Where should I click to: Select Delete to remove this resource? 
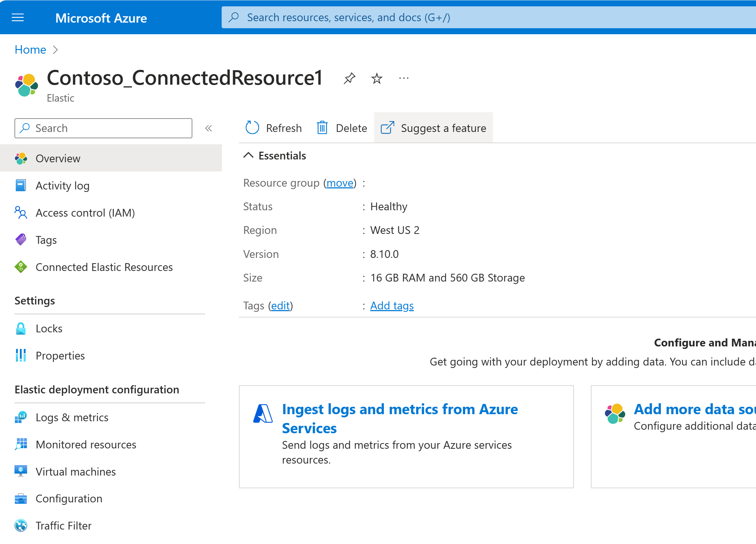tap(341, 127)
